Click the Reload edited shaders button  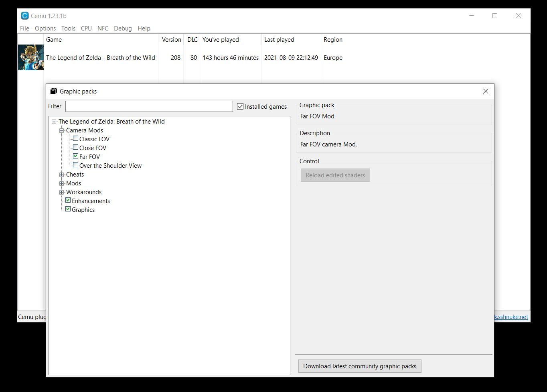335,175
